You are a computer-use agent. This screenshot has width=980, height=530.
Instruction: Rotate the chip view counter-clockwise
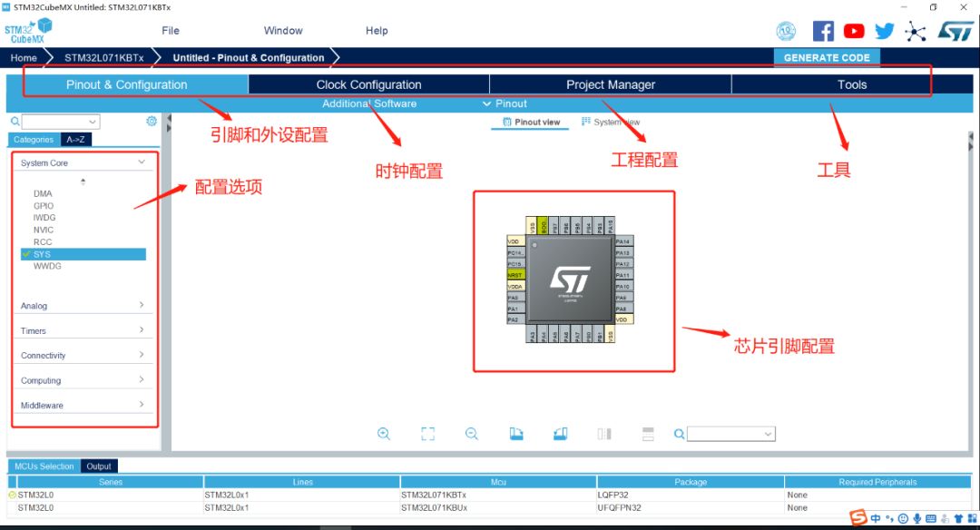[561, 434]
